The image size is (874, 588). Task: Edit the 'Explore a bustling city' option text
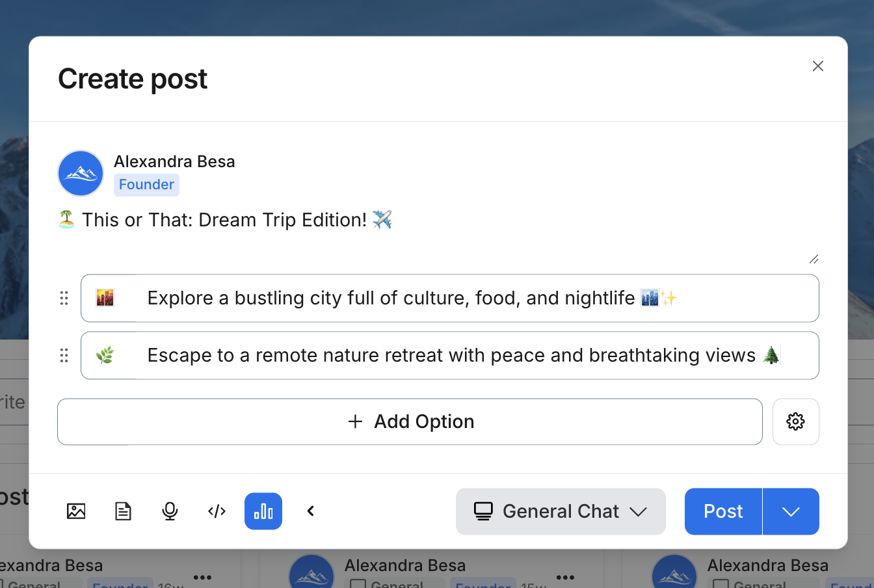(x=477, y=298)
